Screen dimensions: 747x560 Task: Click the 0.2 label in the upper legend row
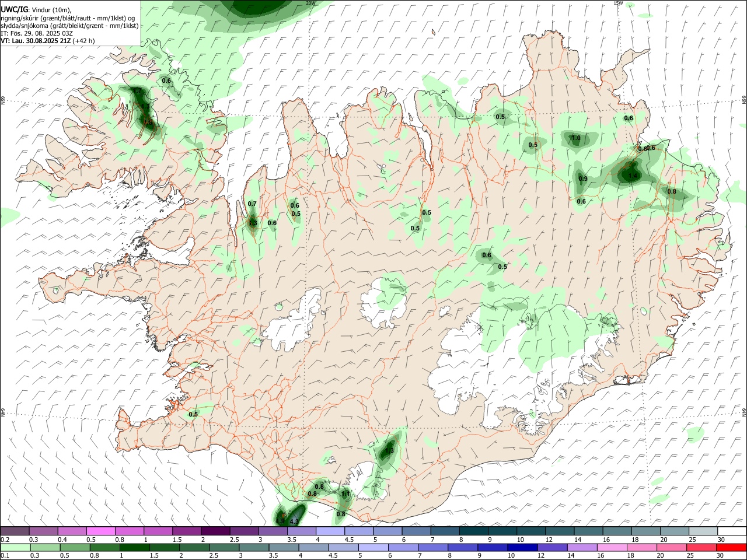click(x=5, y=540)
